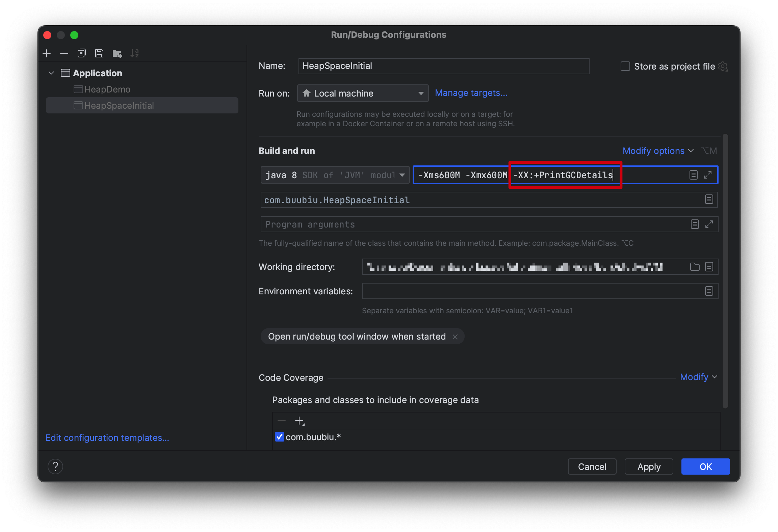This screenshot has width=778, height=532.
Task: Click the Apply button
Action: pyautogui.click(x=648, y=467)
